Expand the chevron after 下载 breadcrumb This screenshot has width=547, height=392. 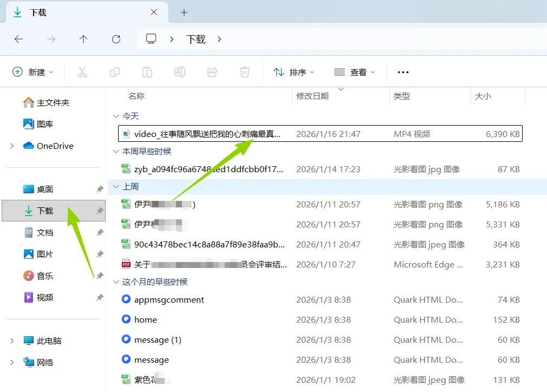click(x=219, y=39)
